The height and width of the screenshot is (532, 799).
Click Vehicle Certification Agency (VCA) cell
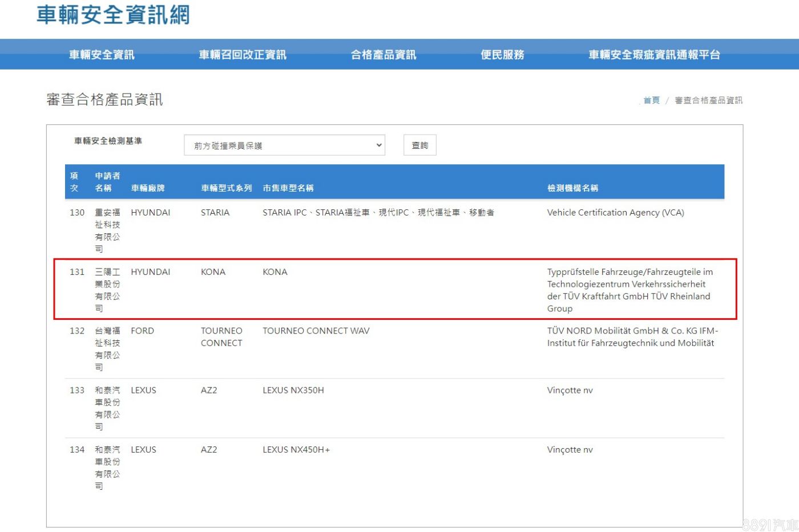[615, 213]
